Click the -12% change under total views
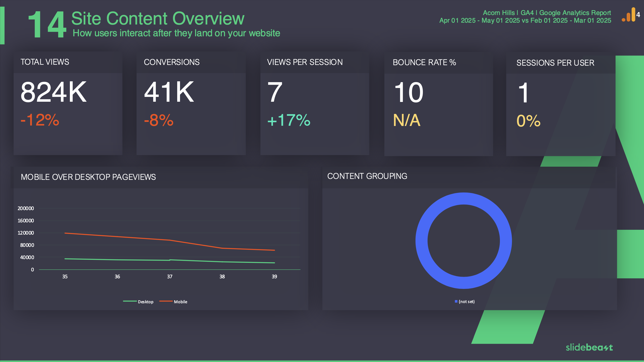The image size is (644, 362). (x=40, y=120)
